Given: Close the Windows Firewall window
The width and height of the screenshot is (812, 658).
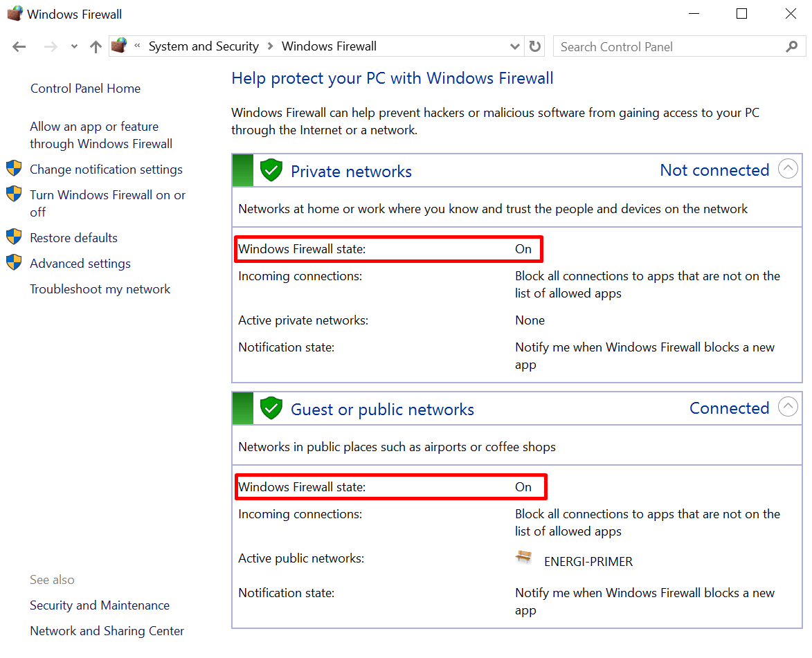Looking at the screenshot, I should pyautogui.click(x=791, y=13).
